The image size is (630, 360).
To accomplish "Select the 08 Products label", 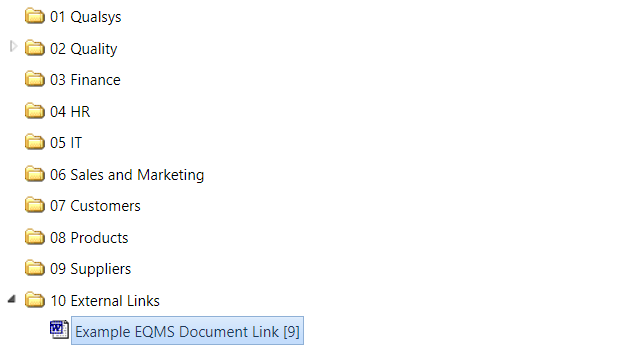I will pos(89,238).
